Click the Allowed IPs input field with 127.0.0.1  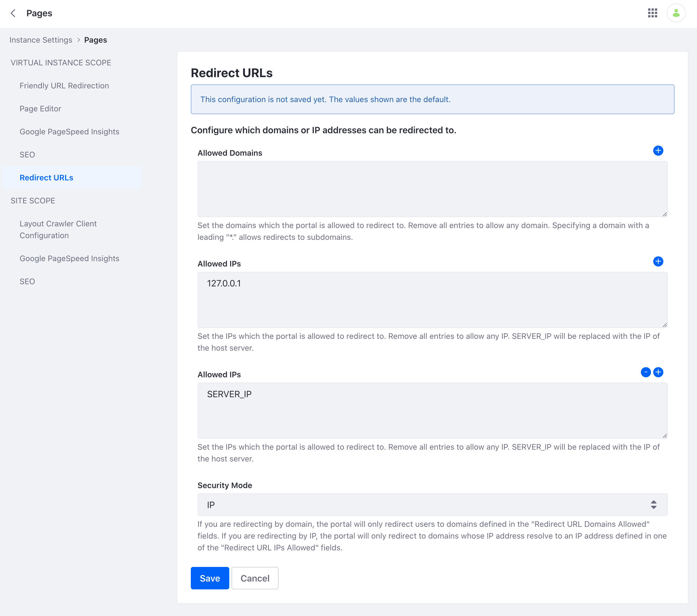coord(432,300)
